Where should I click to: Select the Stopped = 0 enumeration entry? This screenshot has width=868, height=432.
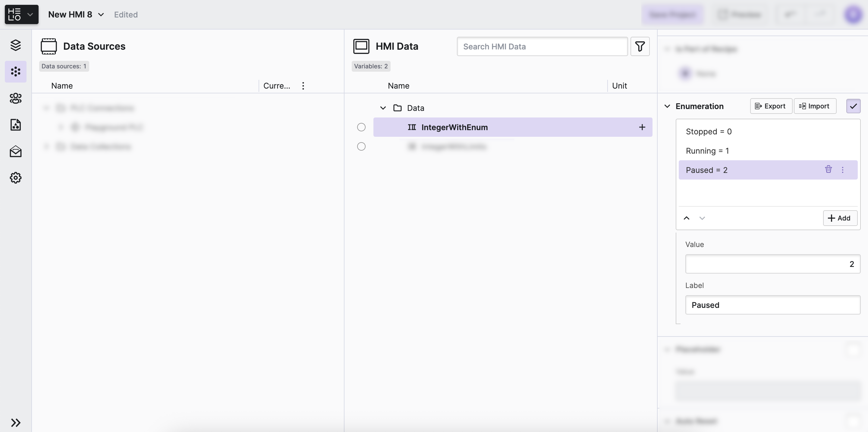pos(709,132)
